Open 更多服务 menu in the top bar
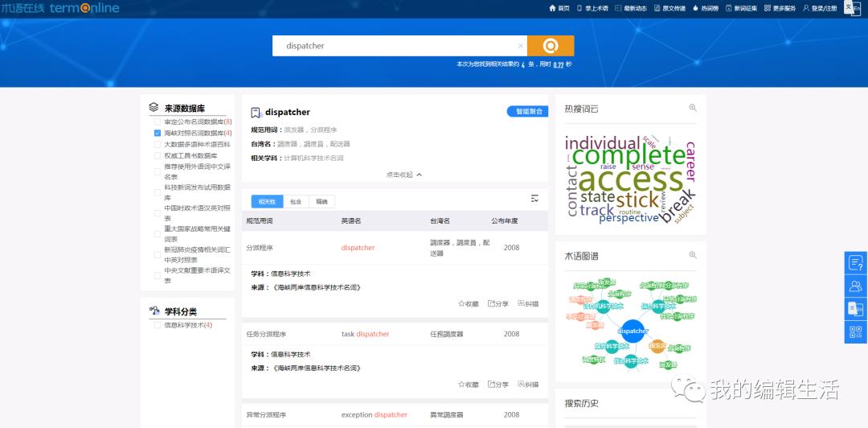 click(780, 8)
